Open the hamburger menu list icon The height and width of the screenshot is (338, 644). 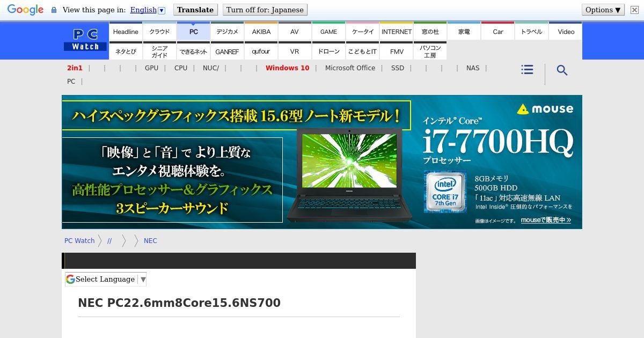[x=527, y=70]
